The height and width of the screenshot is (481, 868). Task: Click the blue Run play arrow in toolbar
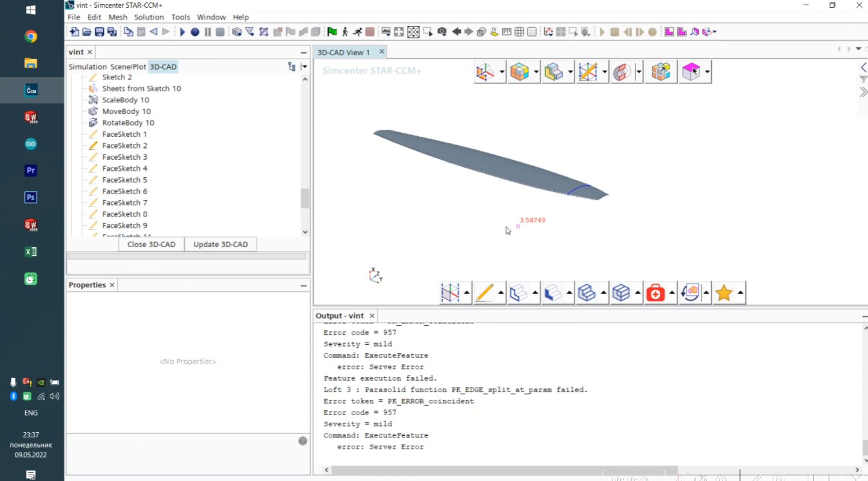click(x=183, y=32)
